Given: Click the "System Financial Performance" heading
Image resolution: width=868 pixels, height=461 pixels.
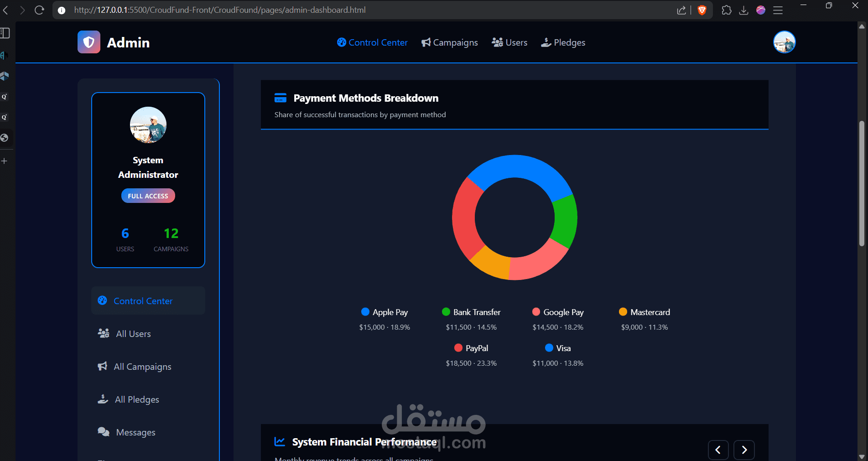Looking at the screenshot, I should pyautogui.click(x=364, y=442).
